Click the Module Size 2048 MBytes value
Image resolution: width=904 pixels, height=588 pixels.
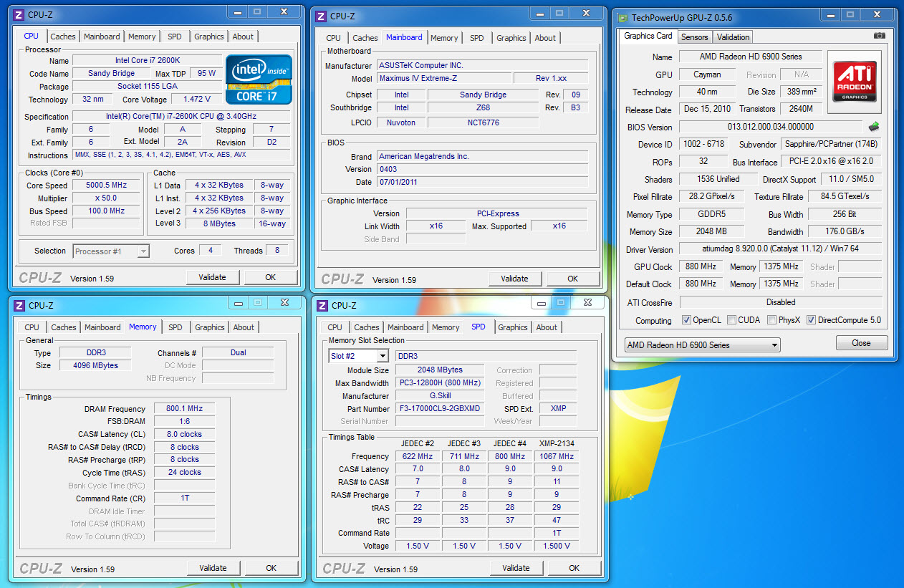point(441,370)
